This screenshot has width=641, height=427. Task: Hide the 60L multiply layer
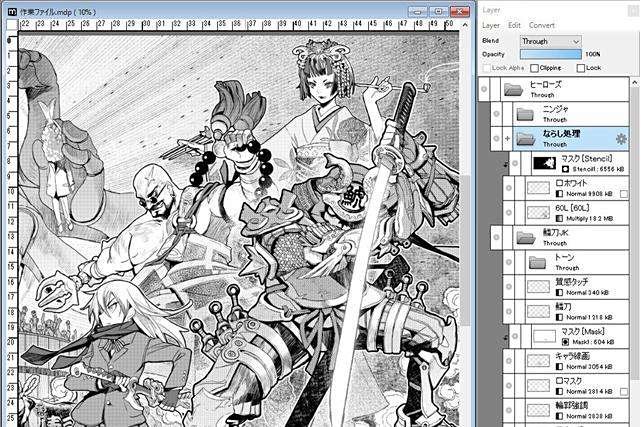click(x=509, y=212)
